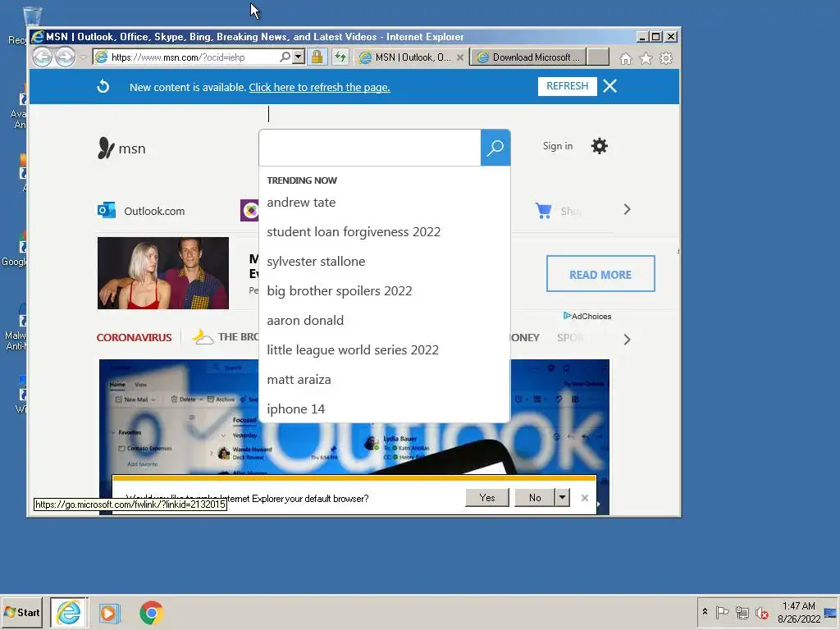Click the muted volume tray icon

tap(761, 612)
